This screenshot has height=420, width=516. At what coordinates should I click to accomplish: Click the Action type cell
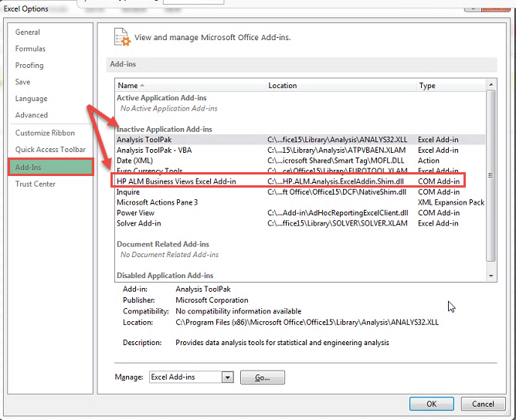coord(429,161)
